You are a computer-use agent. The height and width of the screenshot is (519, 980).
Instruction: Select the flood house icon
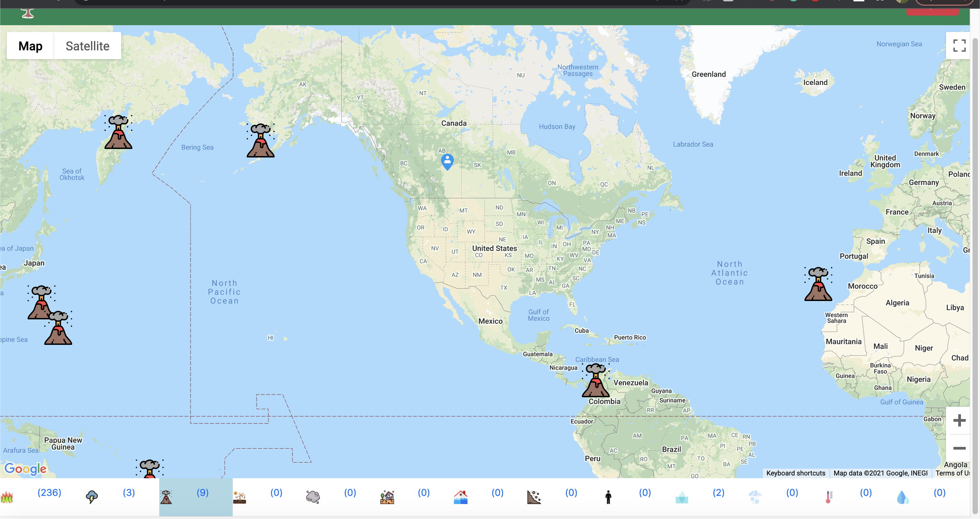point(460,497)
